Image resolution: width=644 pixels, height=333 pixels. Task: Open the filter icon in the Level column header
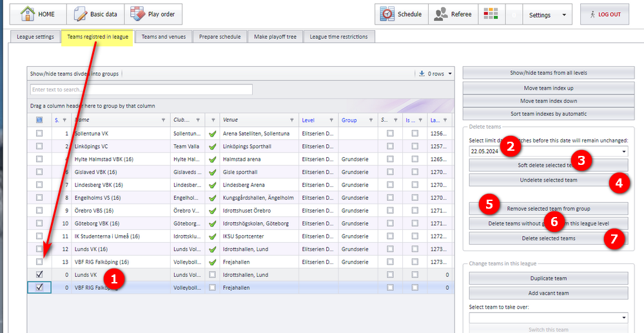[331, 120]
